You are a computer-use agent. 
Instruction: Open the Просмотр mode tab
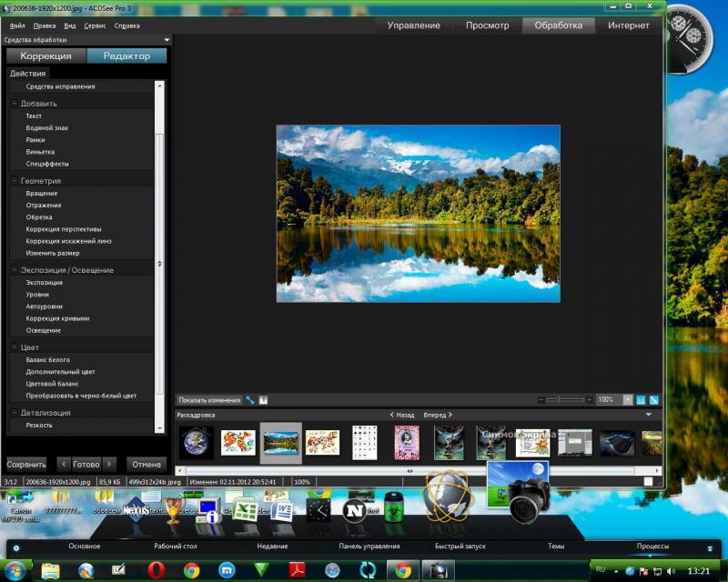[x=487, y=25]
